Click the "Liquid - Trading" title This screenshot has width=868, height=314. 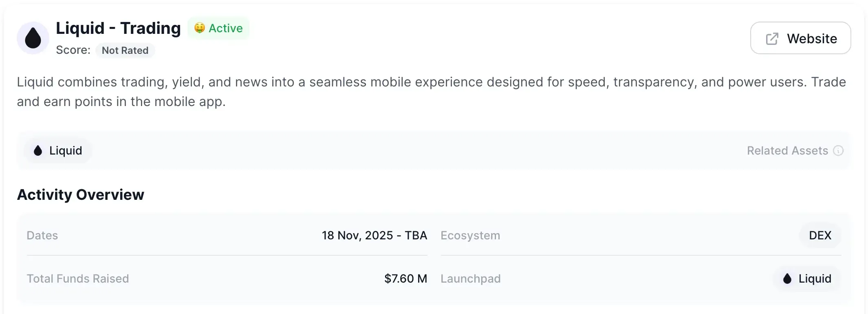pyautogui.click(x=118, y=28)
